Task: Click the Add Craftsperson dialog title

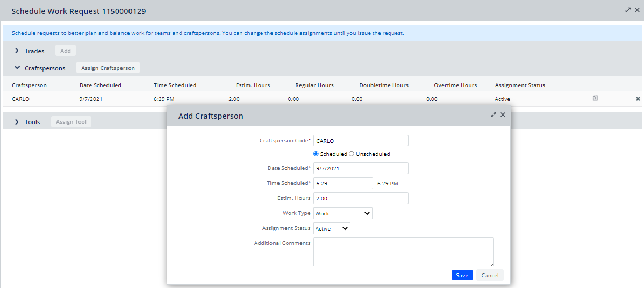Action: click(x=211, y=116)
